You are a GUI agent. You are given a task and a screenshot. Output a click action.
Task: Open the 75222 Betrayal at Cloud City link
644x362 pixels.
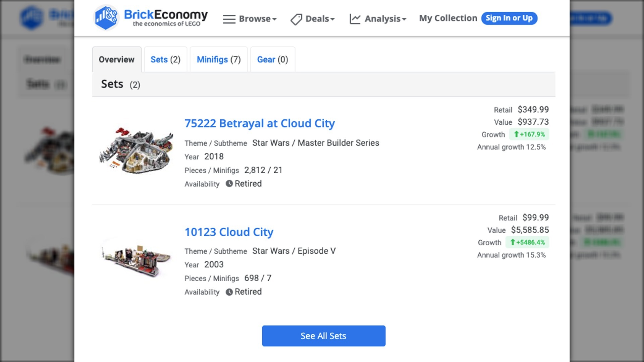pyautogui.click(x=260, y=123)
